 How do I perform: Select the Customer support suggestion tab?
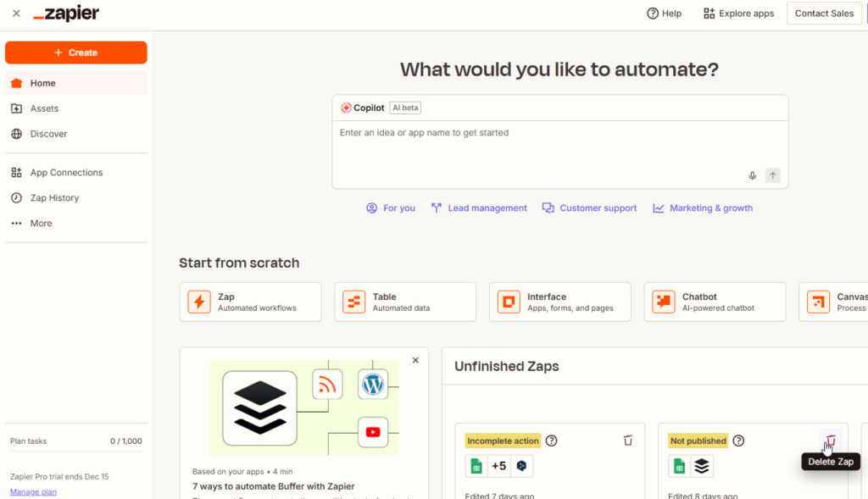point(589,208)
